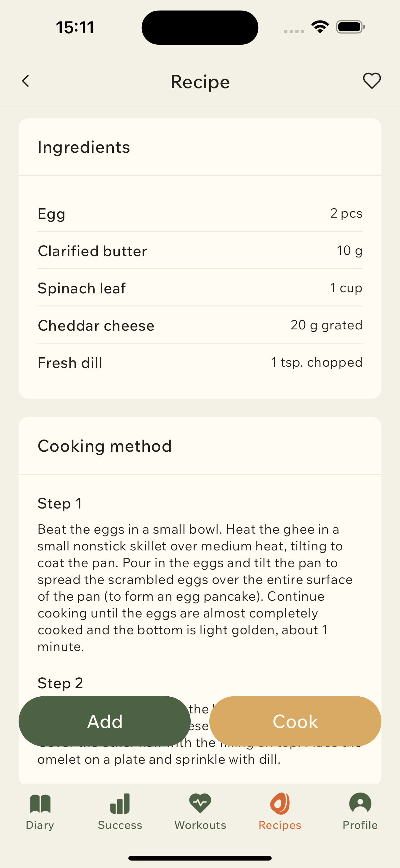Screen dimensions: 400x868
Task: Tap the Recipes avocado icon
Action: (x=280, y=804)
